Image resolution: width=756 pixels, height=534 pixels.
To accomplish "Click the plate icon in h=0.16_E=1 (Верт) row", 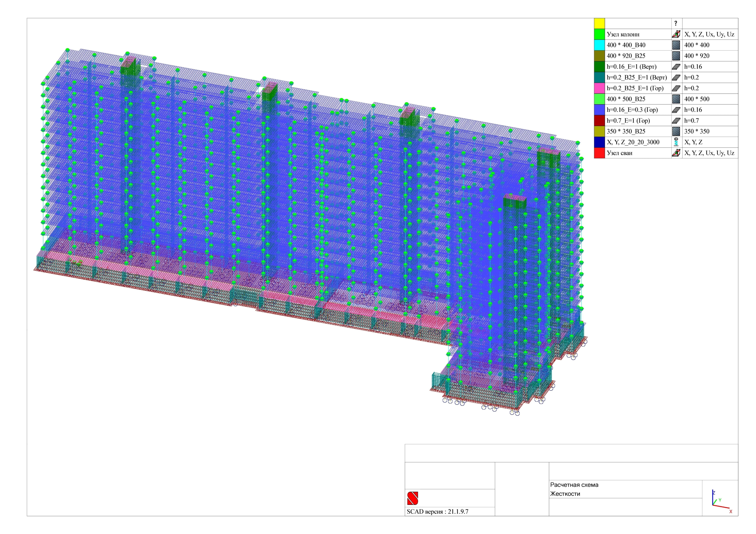I will [x=676, y=67].
